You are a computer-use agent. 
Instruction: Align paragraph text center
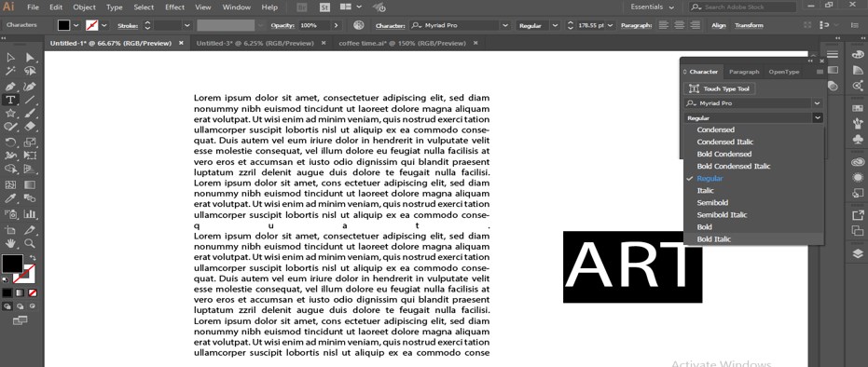(679, 25)
